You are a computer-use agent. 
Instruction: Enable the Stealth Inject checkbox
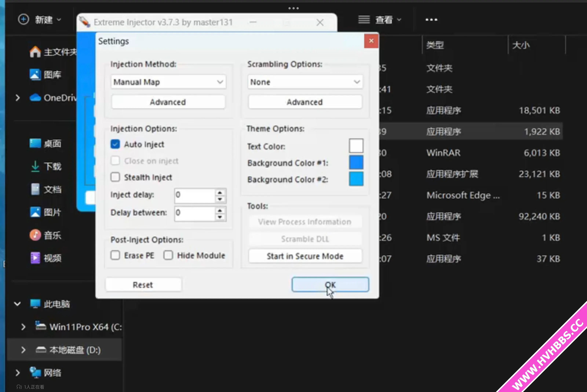(115, 177)
